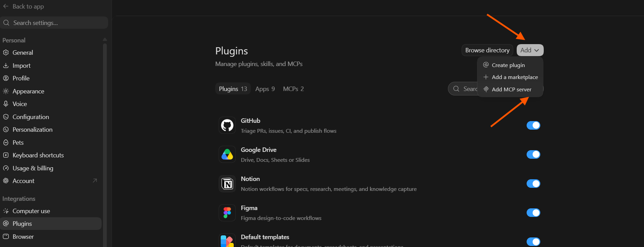Open the MCPs 2 tab
Viewport: 644px width, 247px height.
coord(293,89)
